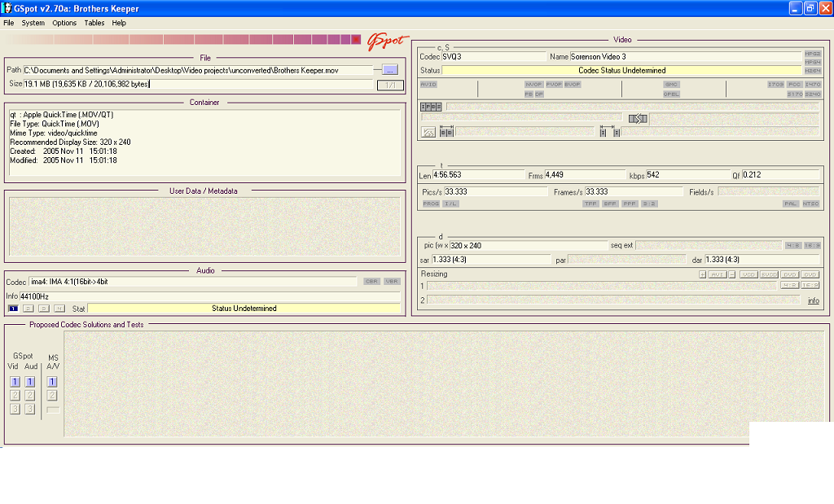834x504 pixels.
Task: Click the Resizing VCD button
Action: [x=748, y=274]
